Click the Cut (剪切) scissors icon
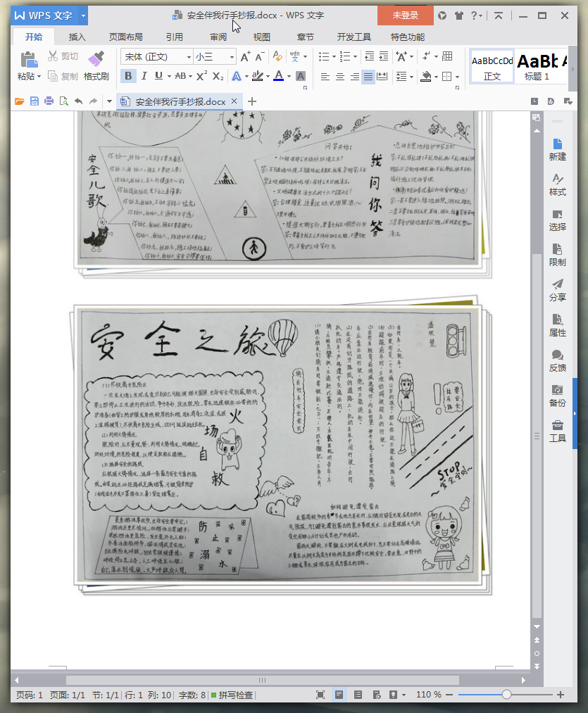The width and height of the screenshot is (588, 713). [53, 56]
